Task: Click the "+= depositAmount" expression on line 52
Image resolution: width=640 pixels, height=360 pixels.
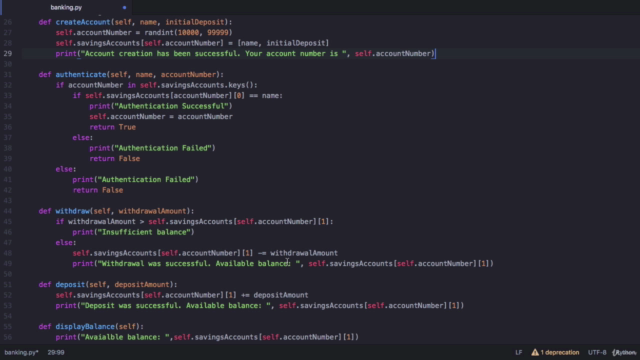Action: (275, 295)
